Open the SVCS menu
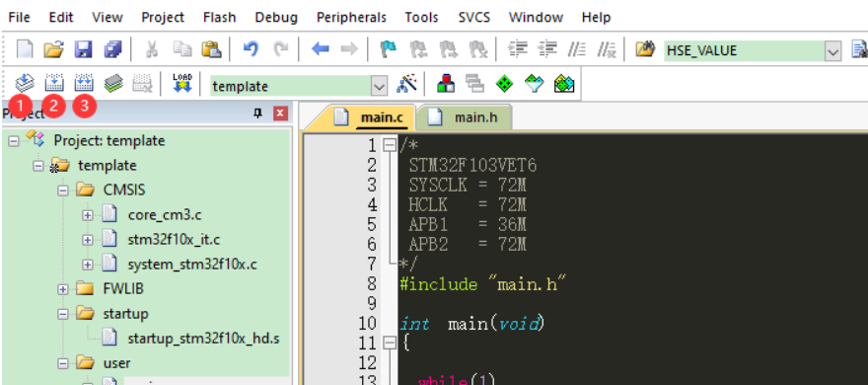Image resolution: width=868 pixels, height=385 pixels. (x=474, y=17)
